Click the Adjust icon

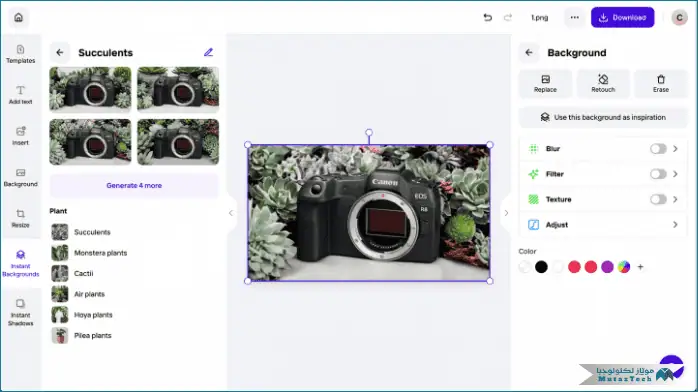(x=533, y=225)
